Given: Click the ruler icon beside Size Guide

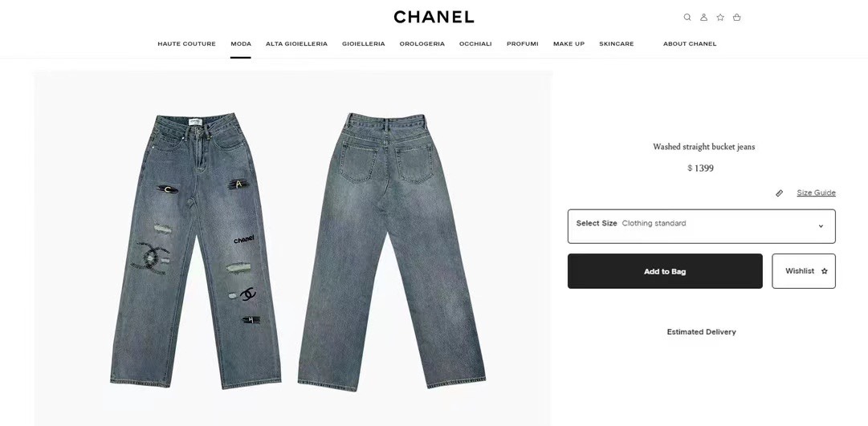Looking at the screenshot, I should point(780,193).
